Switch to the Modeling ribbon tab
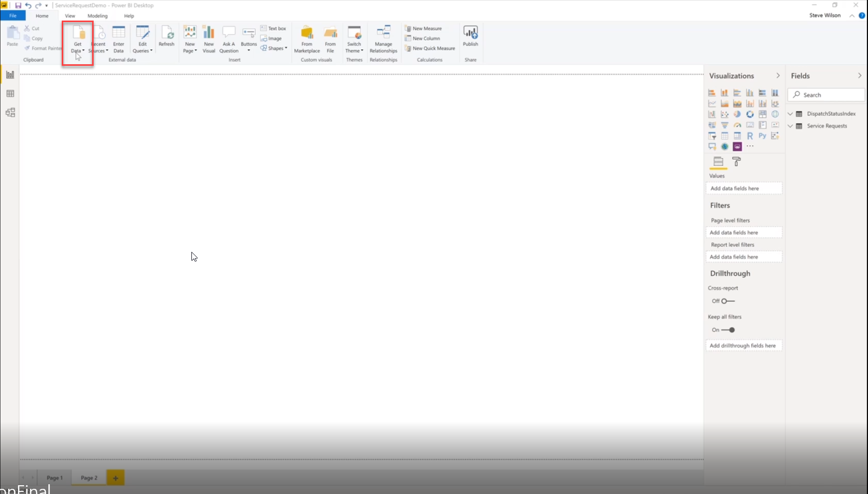The image size is (868, 494). (98, 16)
